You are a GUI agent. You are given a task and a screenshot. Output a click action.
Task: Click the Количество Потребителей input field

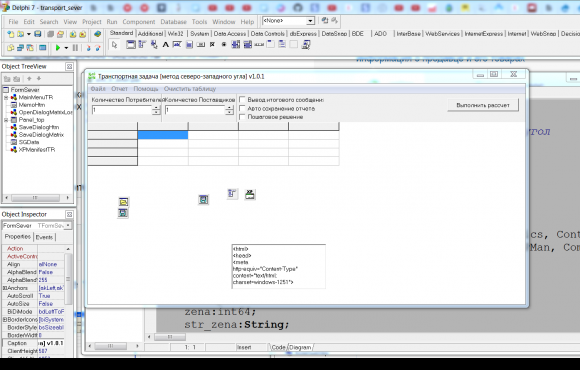pyautogui.click(x=122, y=110)
